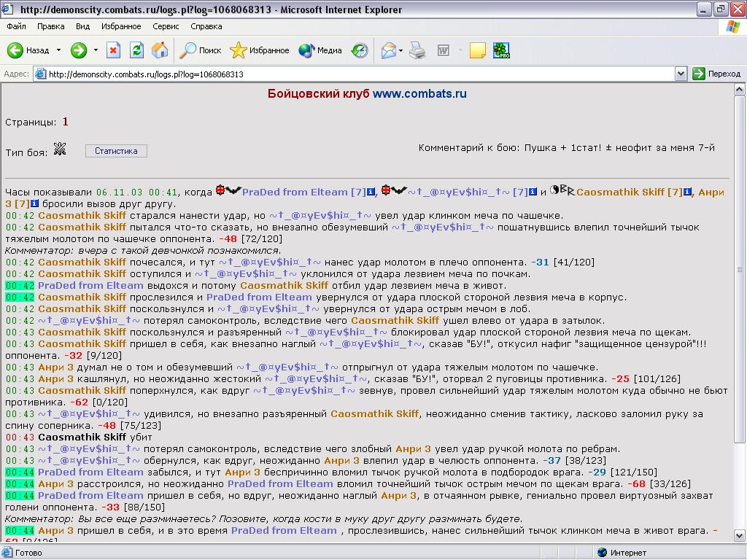Launch ICQ Pro from the toolbar
747x560 pixels.
[x=501, y=50]
